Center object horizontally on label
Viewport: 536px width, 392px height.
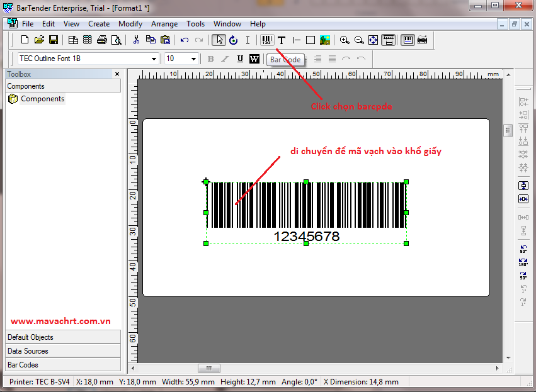click(523, 199)
